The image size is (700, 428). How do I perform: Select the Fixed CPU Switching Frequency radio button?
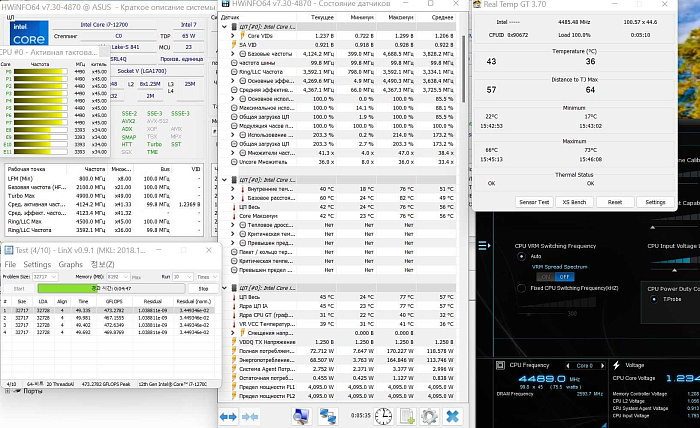(x=521, y=288)
